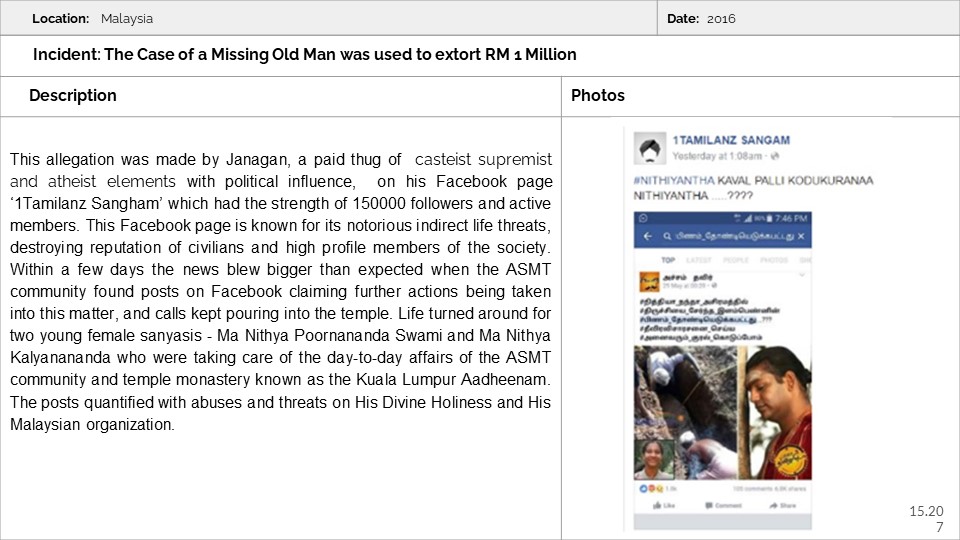This screenshot has width=960, height=540.
Task: Click the #NITHIYANTHA hashtag
Action: click(x=674, y=179)
